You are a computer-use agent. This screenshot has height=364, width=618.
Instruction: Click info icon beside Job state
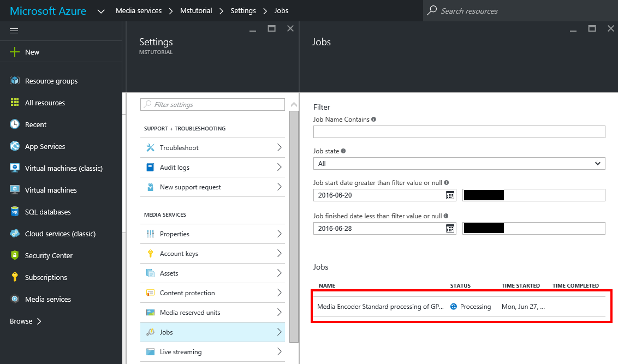click(343, 151)
